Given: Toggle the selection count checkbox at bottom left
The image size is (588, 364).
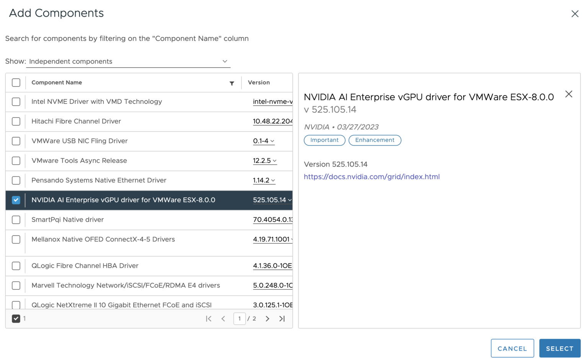Looking at the screenshot, I should (x=16, y=318).
